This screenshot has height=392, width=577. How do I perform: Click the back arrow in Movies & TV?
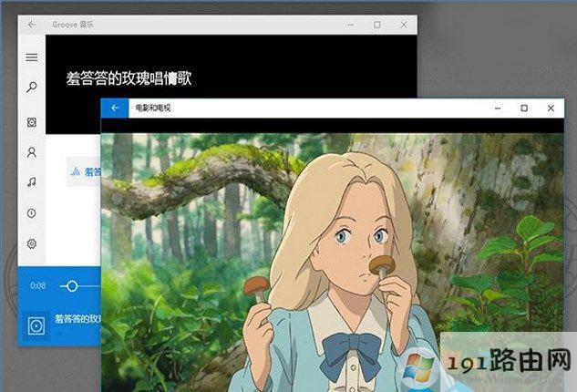click(x=115, y=108)
